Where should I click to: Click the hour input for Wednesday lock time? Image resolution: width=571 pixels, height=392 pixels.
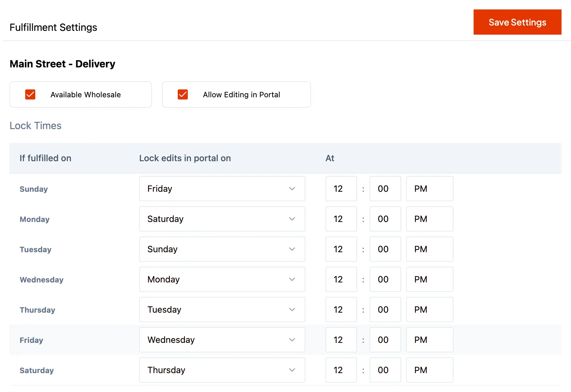click(x=341, y=279)
